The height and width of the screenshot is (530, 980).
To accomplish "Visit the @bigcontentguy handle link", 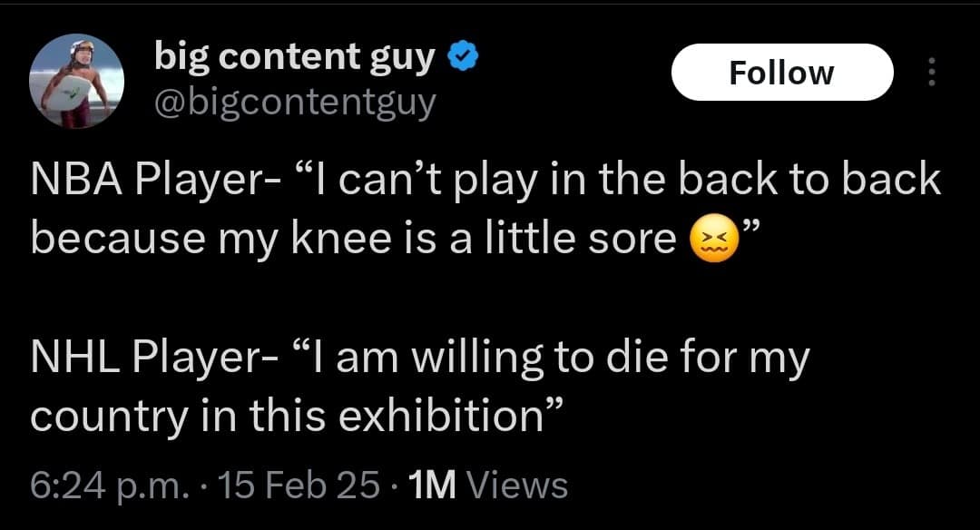I will tap(295, 103).
